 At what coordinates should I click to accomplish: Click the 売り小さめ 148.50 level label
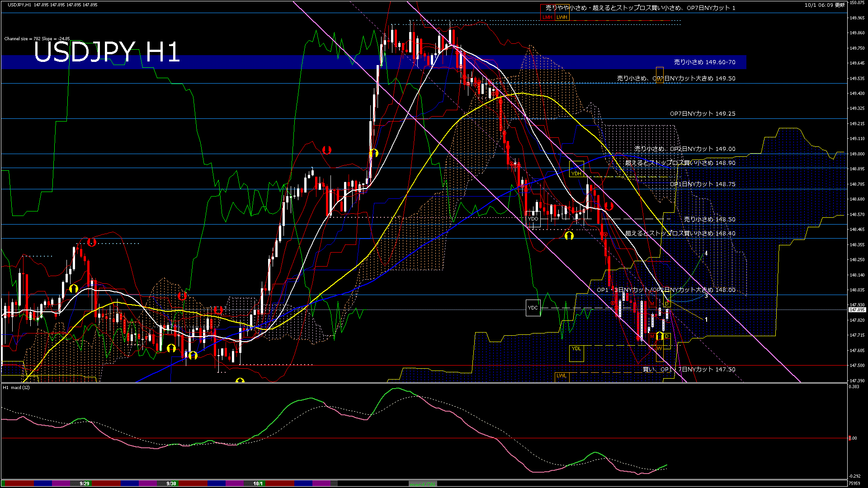709,220
